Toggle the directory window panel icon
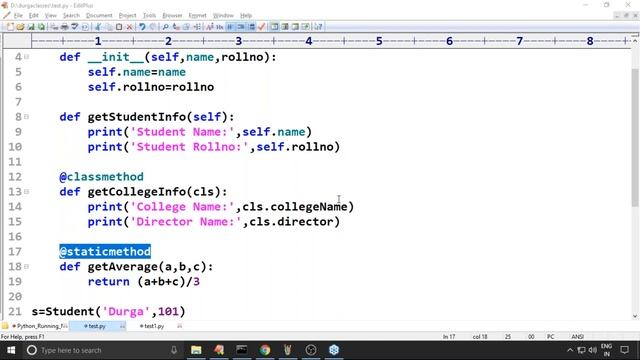The image size is (640, 360). tap(275, 27)
